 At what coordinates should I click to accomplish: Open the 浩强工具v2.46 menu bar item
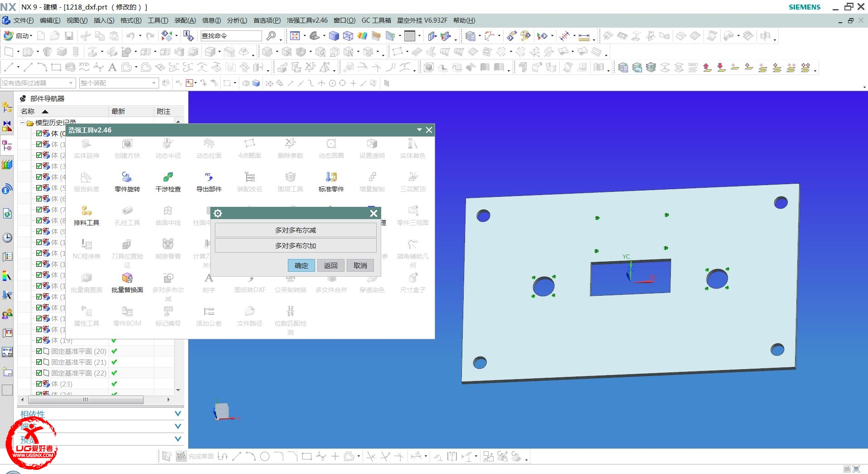tap(307, 20)
